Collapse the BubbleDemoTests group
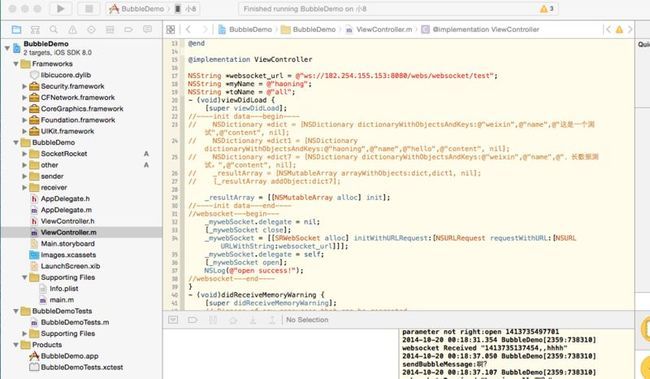The width and height of the screenshot is (650, 379). click(x=16, y=311)
